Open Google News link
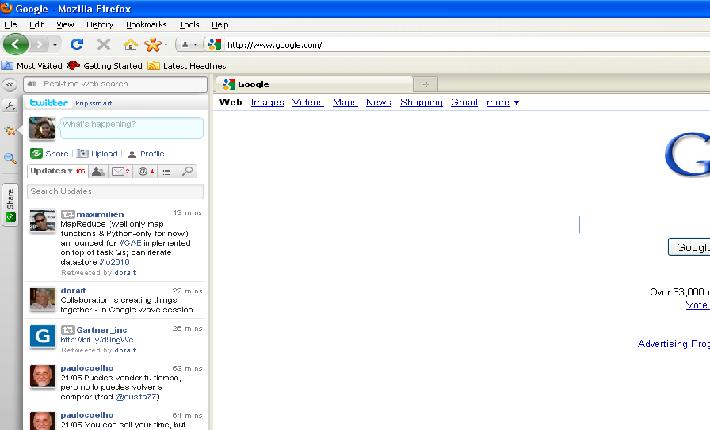Image resolution: width=710 pixels, height=430 pixels. (x=379, y=102)
